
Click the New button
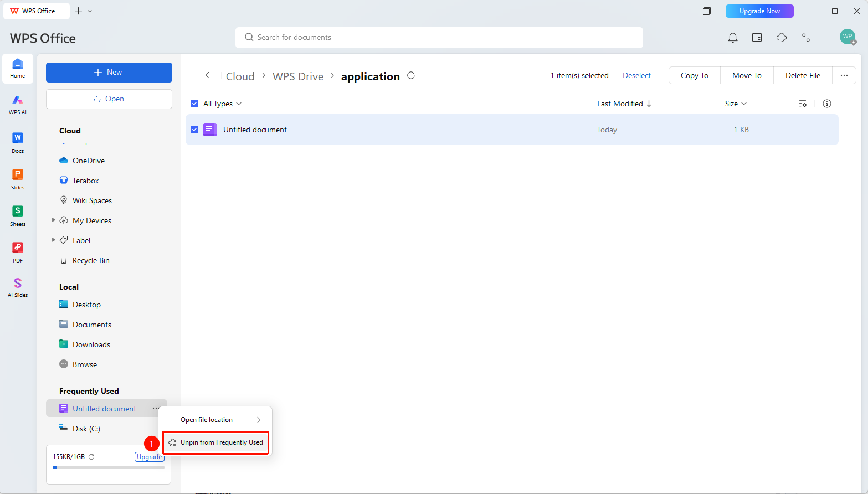point(109,73)
